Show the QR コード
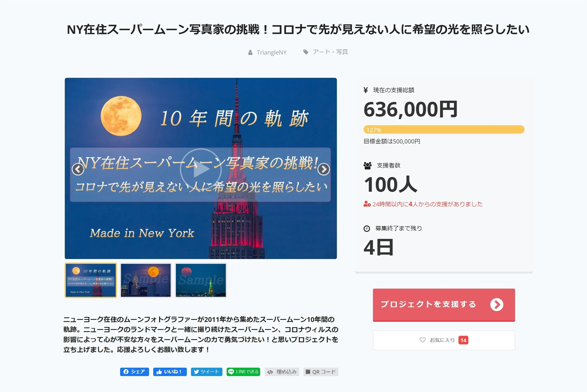 coord(321,372)
